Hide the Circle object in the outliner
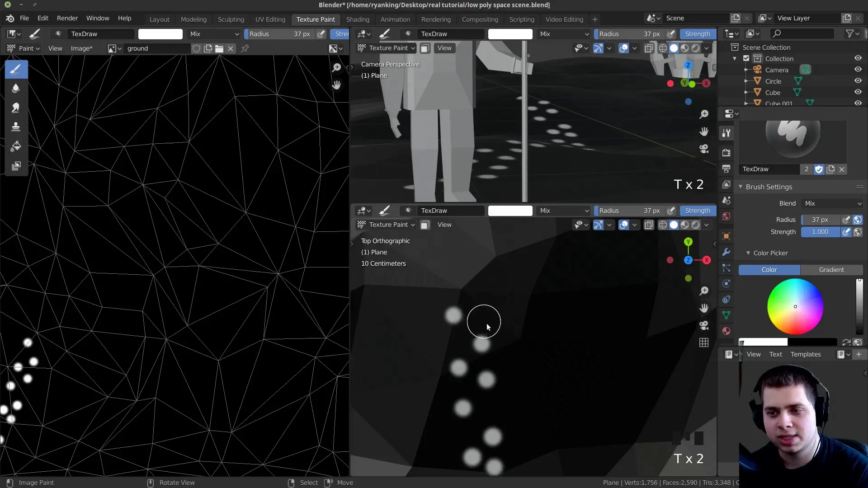The height and width of the screenshot is (488, 868). 858,81
